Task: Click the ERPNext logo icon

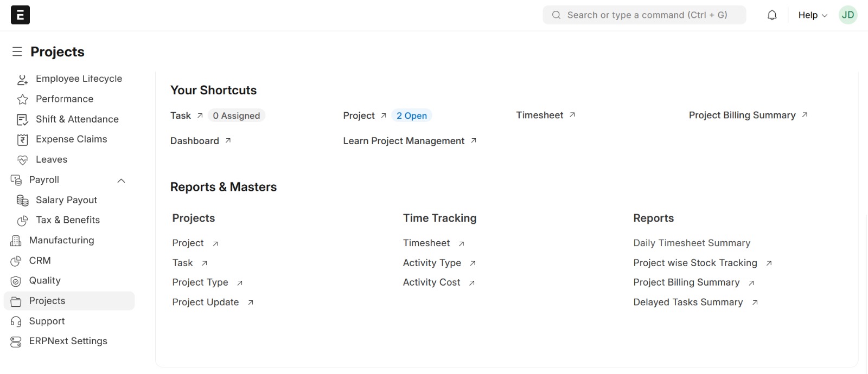Action: [x=20, y=15]
